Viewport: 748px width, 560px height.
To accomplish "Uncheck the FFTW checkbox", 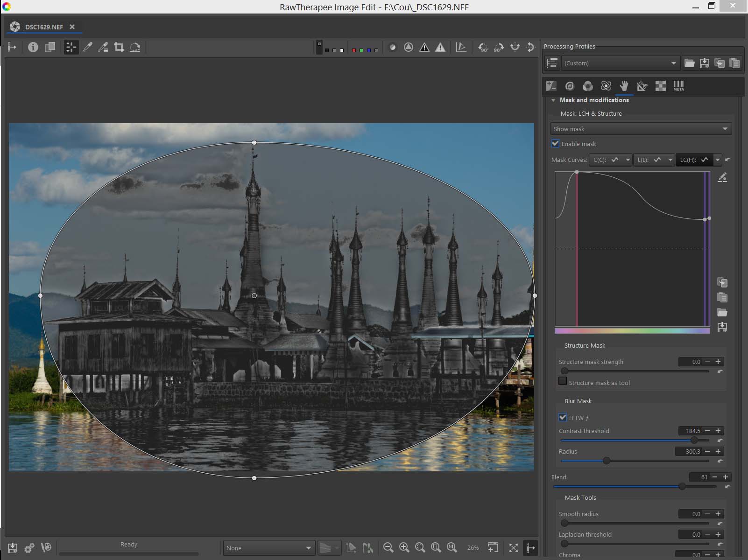I will (x=563, y=418).
